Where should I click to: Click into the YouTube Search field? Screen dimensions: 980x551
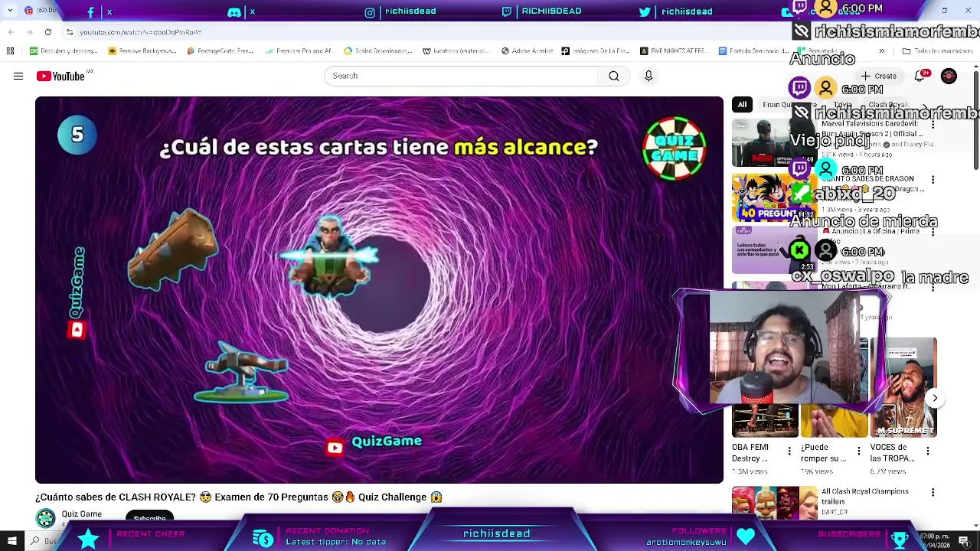pos(461,76)
